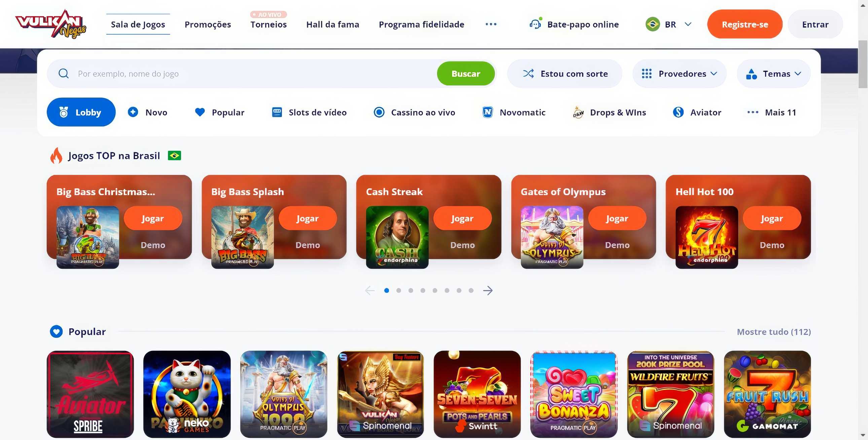Viewport: 868px width, 440px height.
Task: Click the Vulkan Vegas logo
Action: [51, 24]
